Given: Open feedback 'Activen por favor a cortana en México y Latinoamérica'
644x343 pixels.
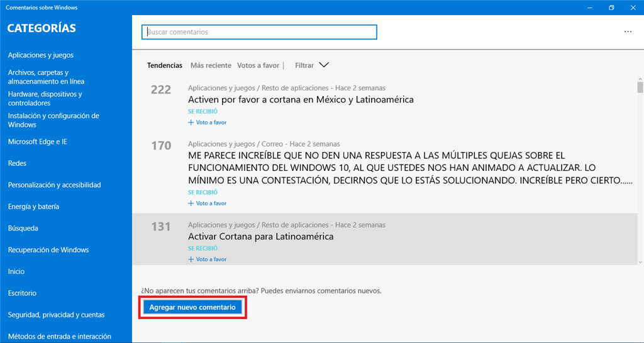Looking at the screenshot, I should [301, 100].
